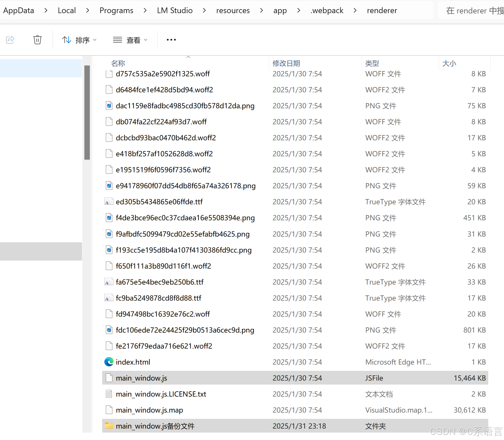Select PNG icon of e94178960f07dd54db8f65a74a326178.png
This screenshot has width=504, height=440.
pos(109,186)
